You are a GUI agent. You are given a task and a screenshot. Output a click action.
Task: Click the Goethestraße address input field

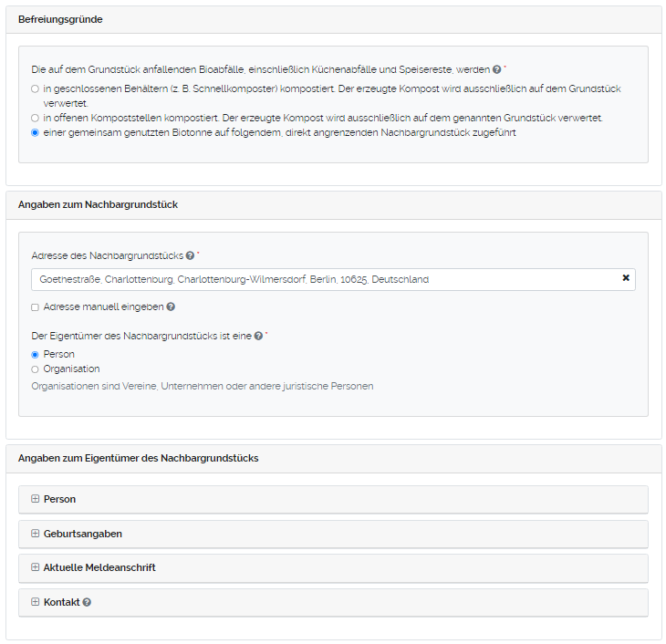pyautogui.click(x=319, y=279)
